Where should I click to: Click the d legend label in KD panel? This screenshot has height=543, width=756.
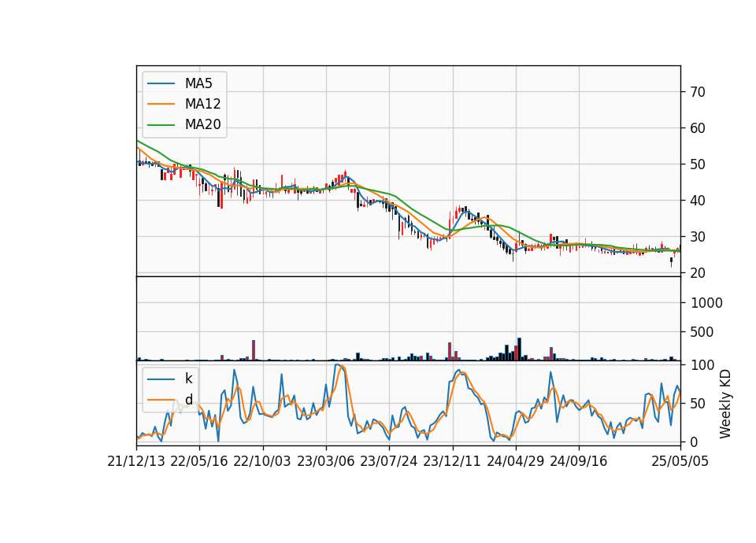(x=189, y=400)
